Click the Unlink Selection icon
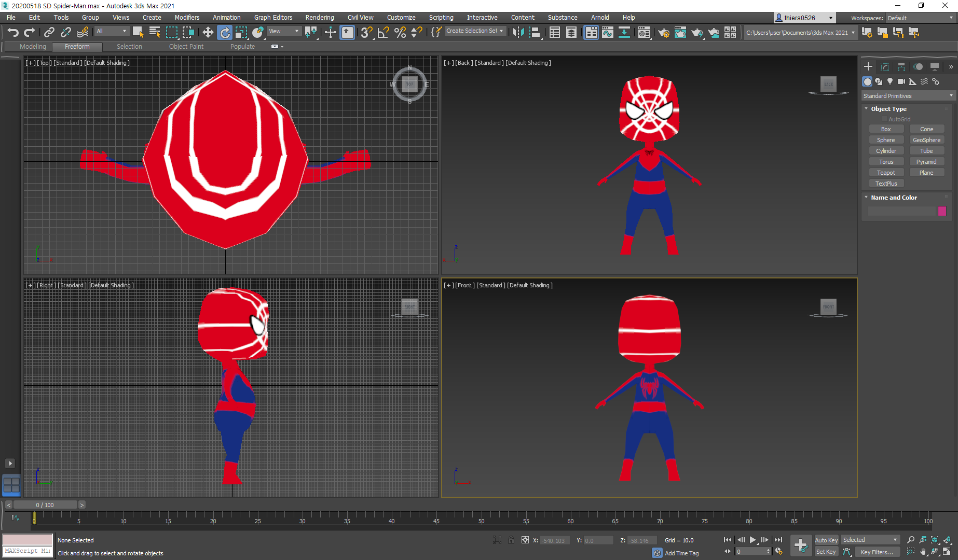 [65, 33]
